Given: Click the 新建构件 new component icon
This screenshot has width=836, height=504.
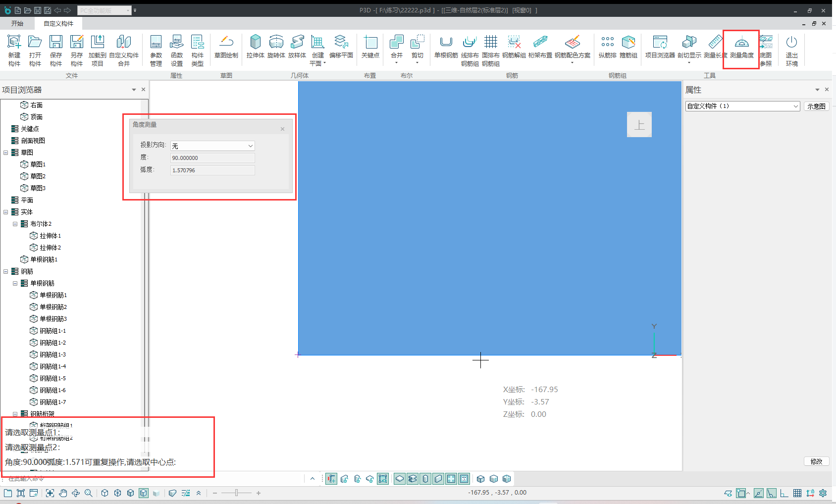Looking at the screenshot, I should pyautogui.click(x=14, y=50).
